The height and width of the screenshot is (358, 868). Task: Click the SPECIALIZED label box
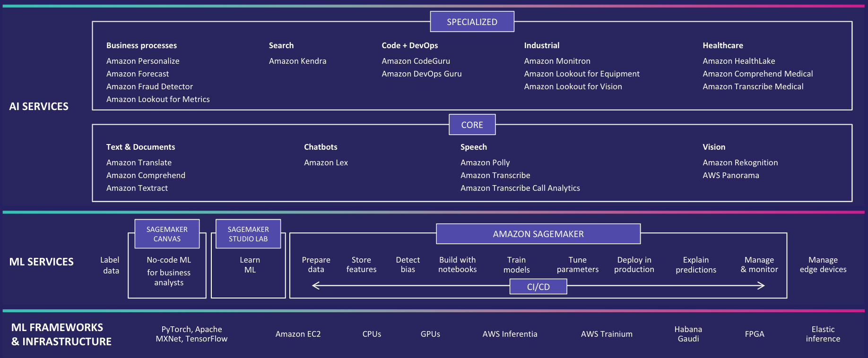point(472,22)
